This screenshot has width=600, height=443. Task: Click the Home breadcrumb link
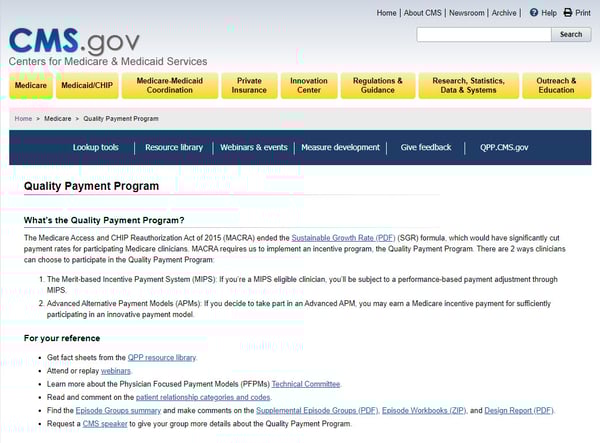click(x=23, y=119)
